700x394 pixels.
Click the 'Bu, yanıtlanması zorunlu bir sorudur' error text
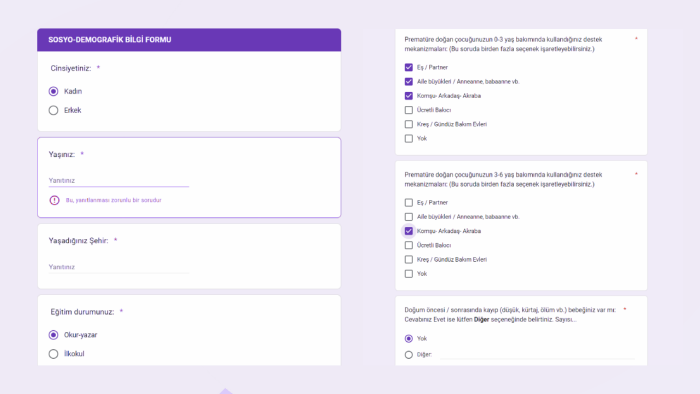[x=113, y=200]
